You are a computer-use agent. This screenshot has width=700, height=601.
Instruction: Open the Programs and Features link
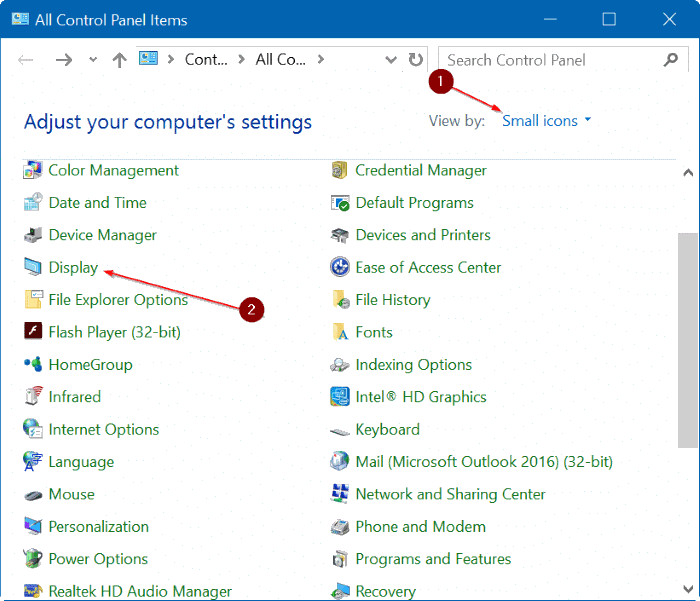click(433, 559)
